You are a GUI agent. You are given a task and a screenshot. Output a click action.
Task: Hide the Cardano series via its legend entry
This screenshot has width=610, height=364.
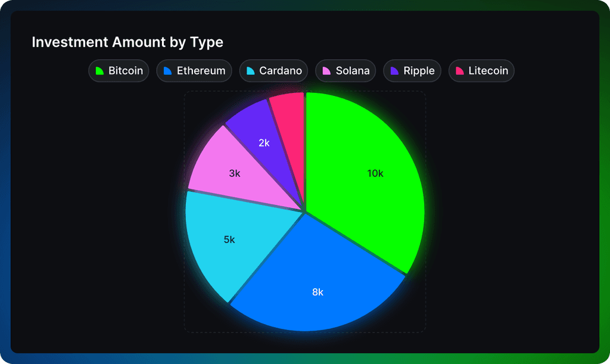(273, 71)
